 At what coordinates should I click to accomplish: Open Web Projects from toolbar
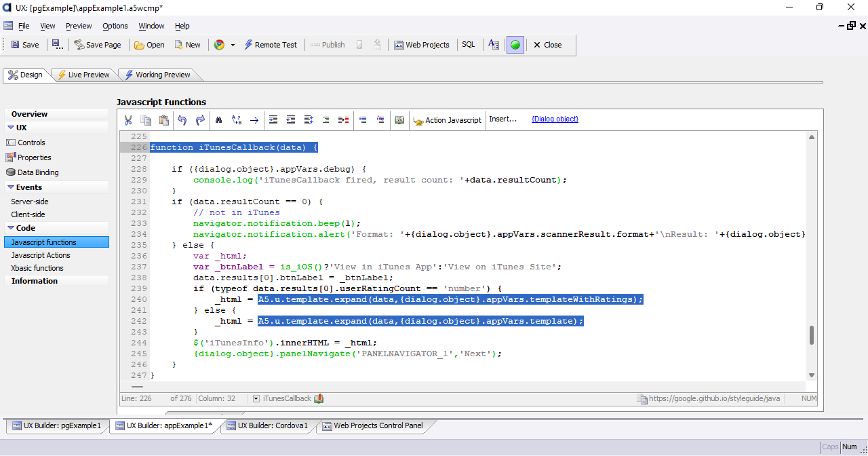[x=421, y=45]
